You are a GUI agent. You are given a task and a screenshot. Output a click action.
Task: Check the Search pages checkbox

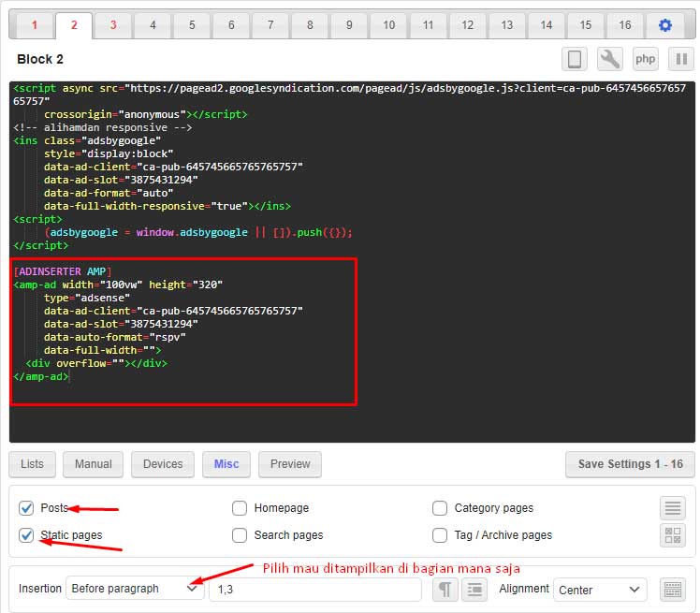coord(240,535)
